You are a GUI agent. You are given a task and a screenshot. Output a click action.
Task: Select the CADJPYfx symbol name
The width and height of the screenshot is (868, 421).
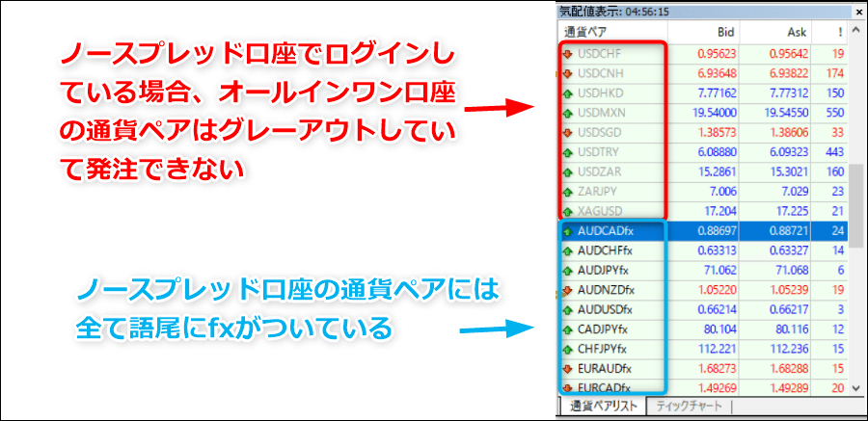603,329
